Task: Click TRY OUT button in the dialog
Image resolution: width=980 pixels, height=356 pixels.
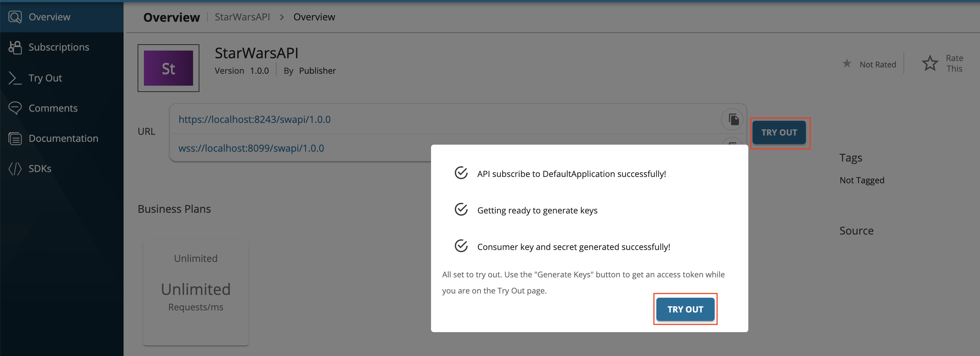Action: pos(685,309)
